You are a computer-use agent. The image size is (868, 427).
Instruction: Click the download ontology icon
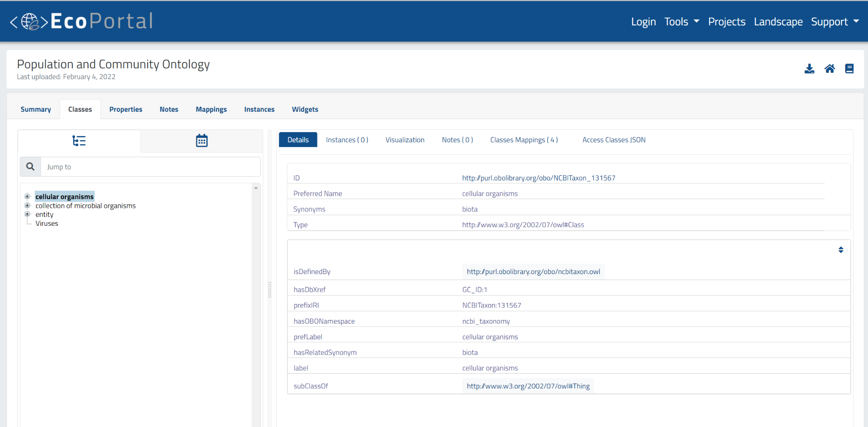(809, 68)
